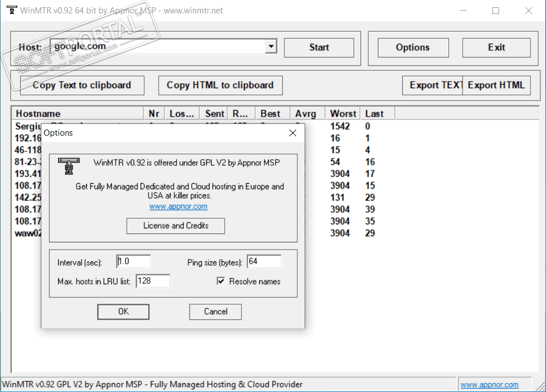The height and width of the screenshot is (392, 546).
Task: Select the row starting with 81-23
Action: point(27,162)
